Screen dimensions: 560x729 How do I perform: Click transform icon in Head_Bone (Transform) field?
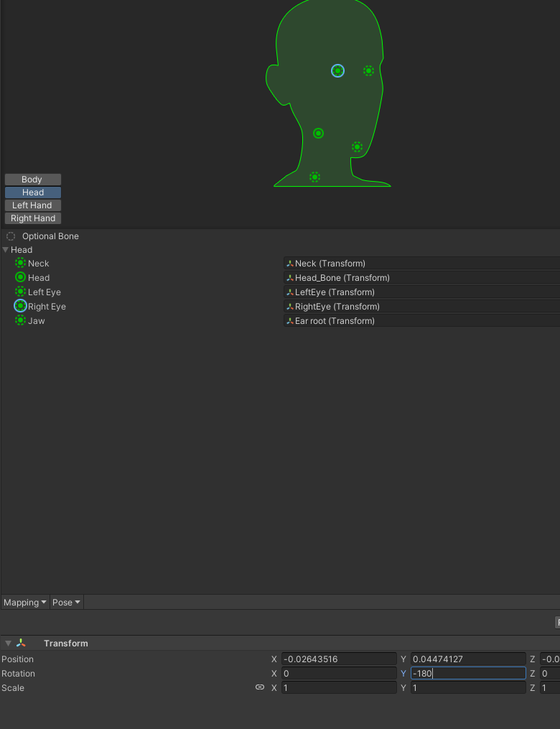coord(290,278)
